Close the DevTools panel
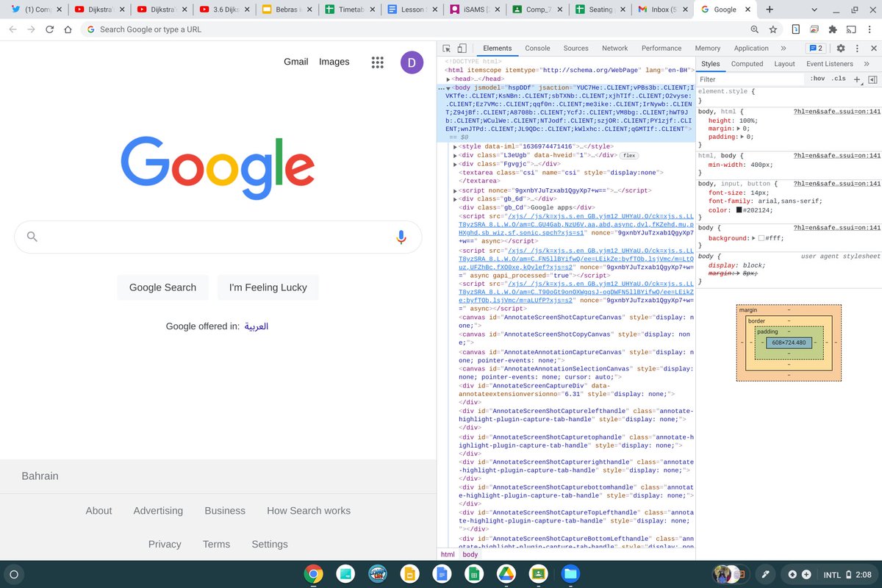The width and height of the screenshot is (882, 588). (x=872, y=49)
